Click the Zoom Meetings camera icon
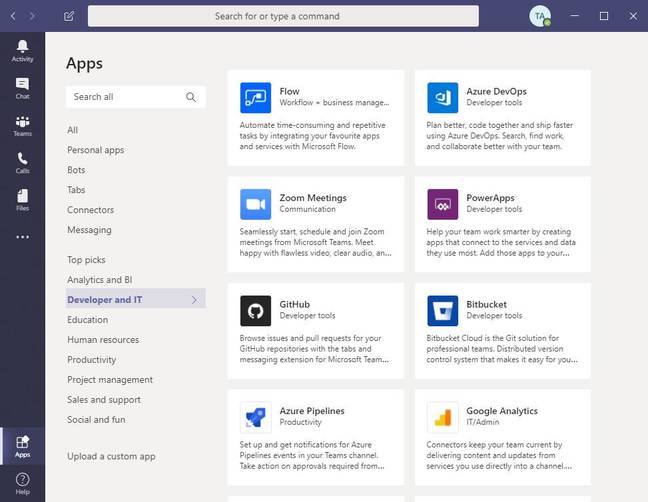Screen dimensions: 648x502 [x=255, y=204]
